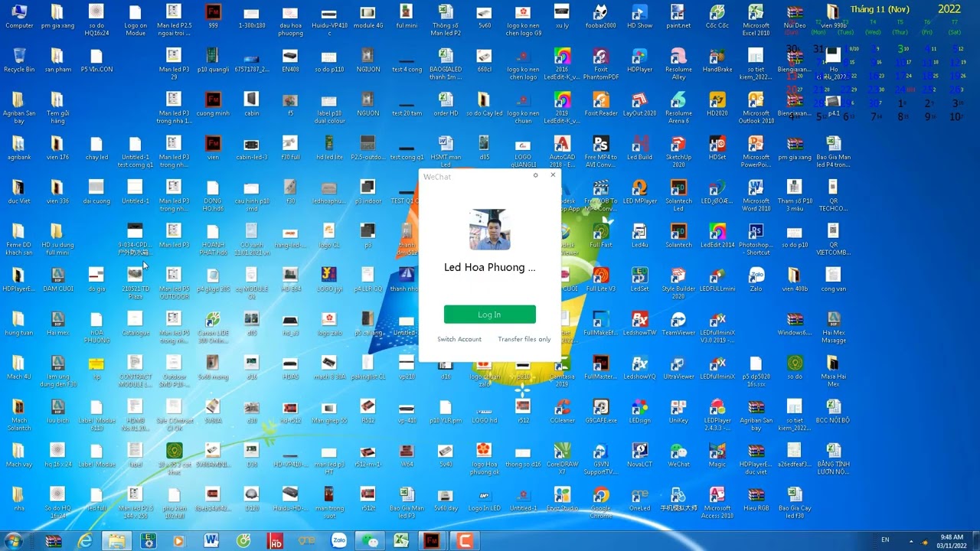The image size is (980, 551).
Task: Select the Microsoft Excel 2010 desktop icon
Action: pos(756,19)
